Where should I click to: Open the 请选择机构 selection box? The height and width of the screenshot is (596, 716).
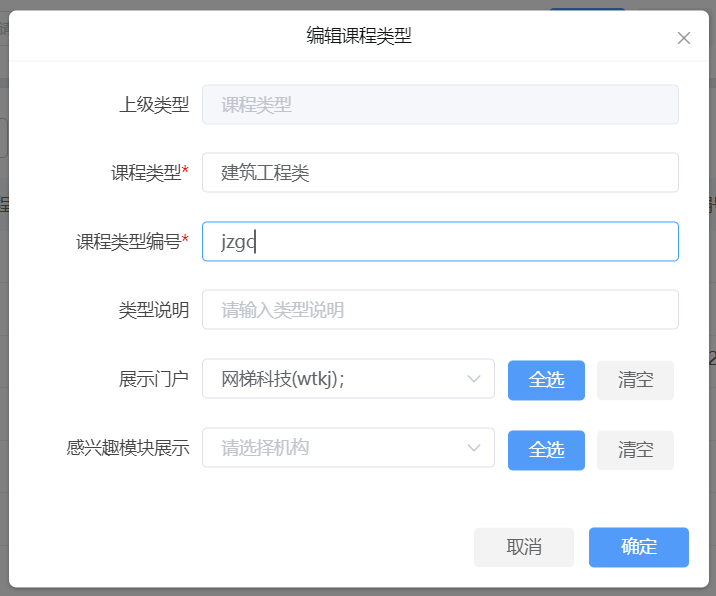click(x=348, y=448)
